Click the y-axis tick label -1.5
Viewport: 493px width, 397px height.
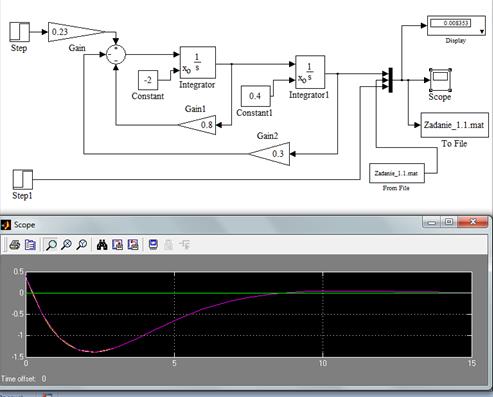click(18, 357)
